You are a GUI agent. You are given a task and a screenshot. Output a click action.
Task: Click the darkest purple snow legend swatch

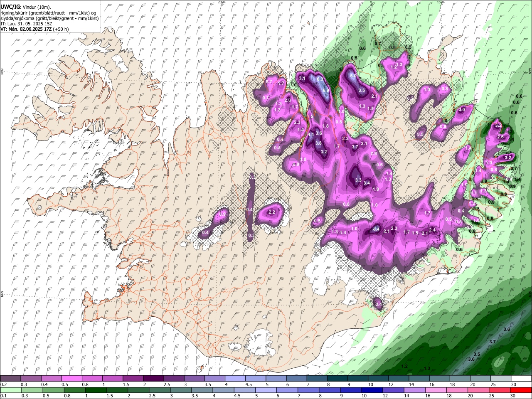pyautogui.click(x=153, y=379)
